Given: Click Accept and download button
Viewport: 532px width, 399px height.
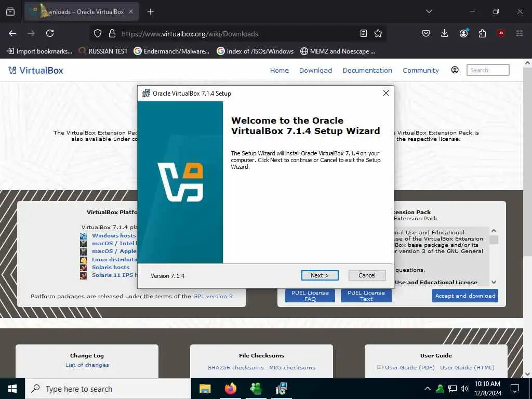Looking at the screenshot, I should pos(465,296).
